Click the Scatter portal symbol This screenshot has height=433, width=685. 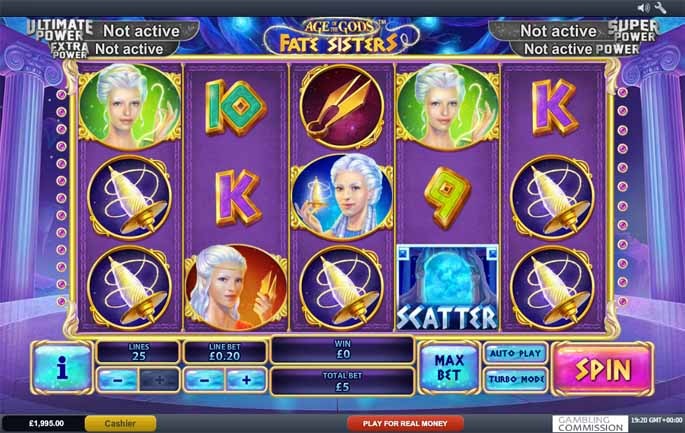point(447,287)
